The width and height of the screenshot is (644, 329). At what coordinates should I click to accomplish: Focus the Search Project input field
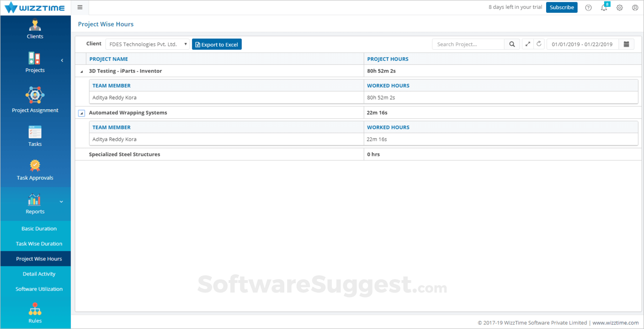(x=468, y=44)
